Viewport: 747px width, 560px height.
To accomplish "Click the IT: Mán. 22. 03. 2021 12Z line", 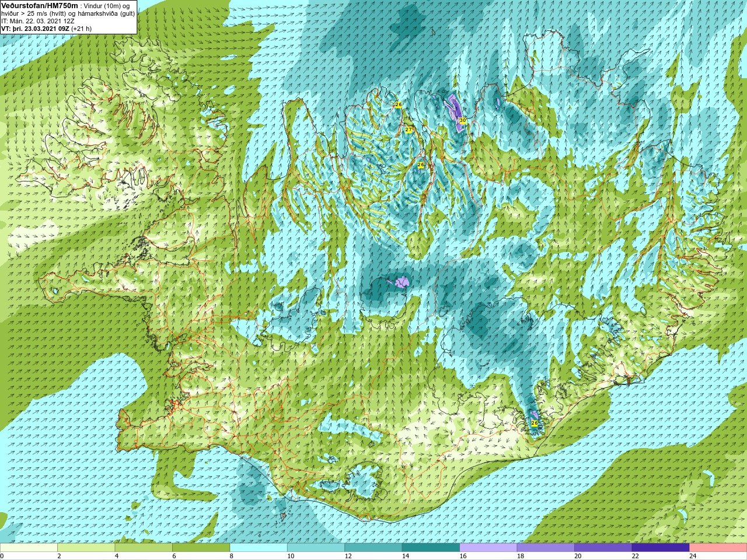I will (x=38, y=20).
